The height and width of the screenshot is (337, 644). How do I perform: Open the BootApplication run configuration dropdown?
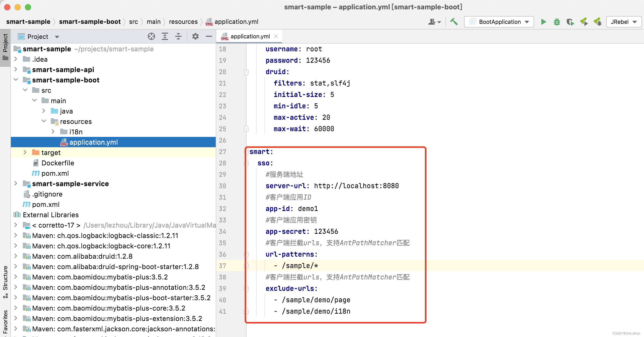click(x=499, y=22)
